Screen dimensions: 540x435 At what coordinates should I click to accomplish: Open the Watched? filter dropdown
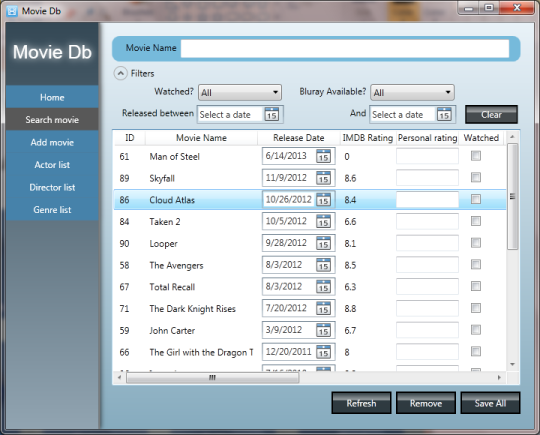240,92
